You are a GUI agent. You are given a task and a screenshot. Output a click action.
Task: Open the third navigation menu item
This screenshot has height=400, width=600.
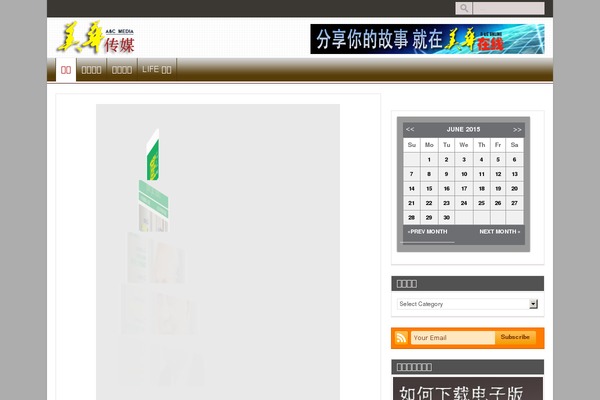[x=122, y=70]
